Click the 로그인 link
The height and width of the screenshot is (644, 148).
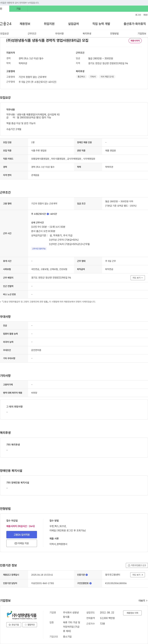tap(138, 15)
